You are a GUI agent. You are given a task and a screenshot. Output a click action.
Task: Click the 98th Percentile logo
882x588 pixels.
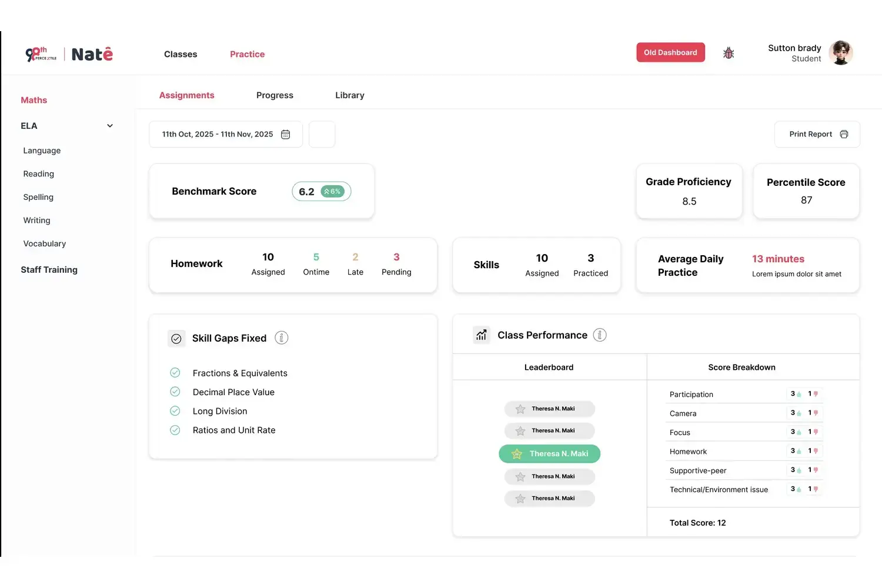41,54
